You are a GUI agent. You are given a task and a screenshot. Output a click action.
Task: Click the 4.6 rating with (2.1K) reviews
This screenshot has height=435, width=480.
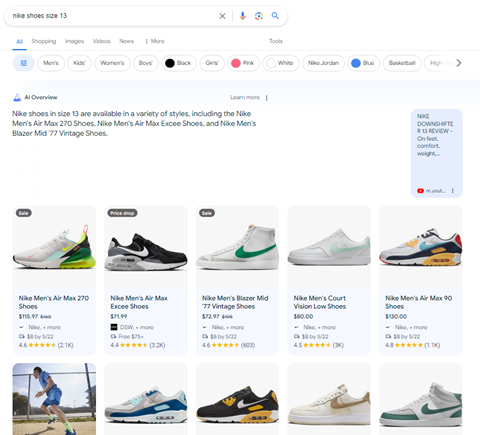coord(46,345)
